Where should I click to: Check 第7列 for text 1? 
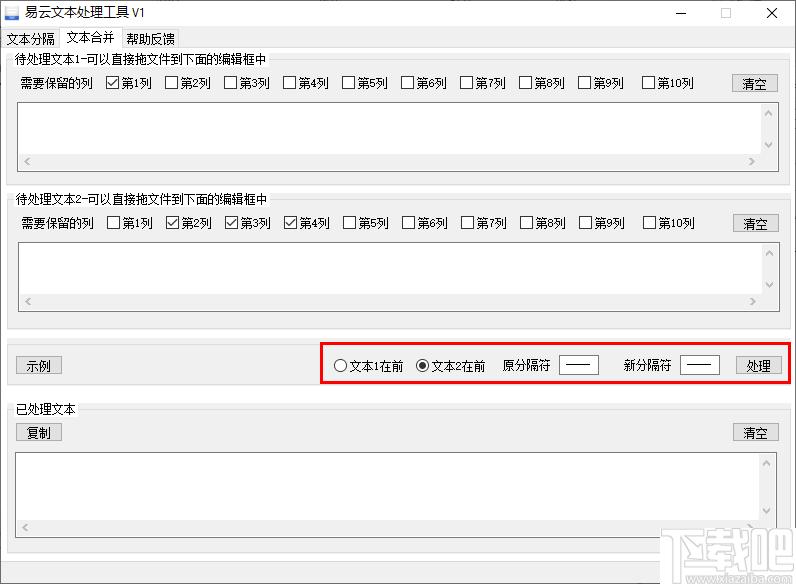click(x=482, y=83)
